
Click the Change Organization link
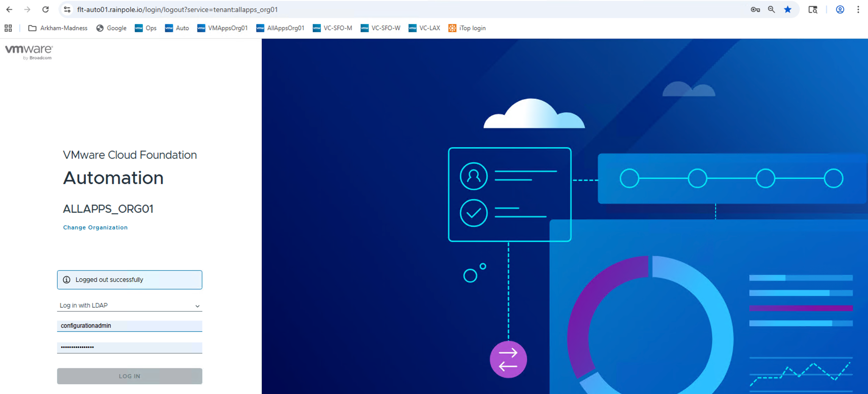pos(95,227)
